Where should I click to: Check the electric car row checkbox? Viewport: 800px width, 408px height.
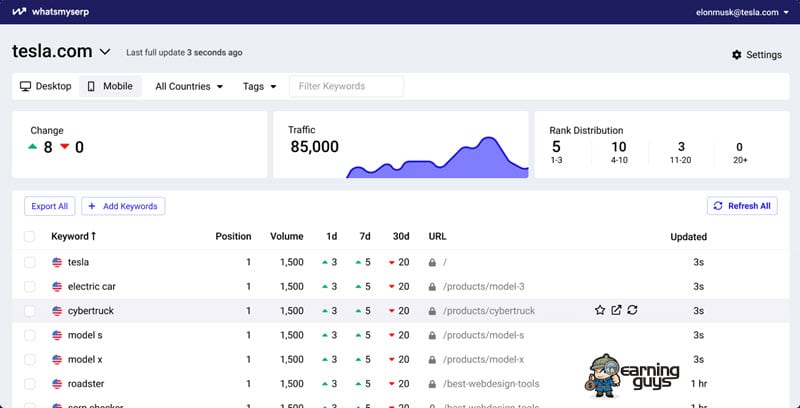pos(30,287)
